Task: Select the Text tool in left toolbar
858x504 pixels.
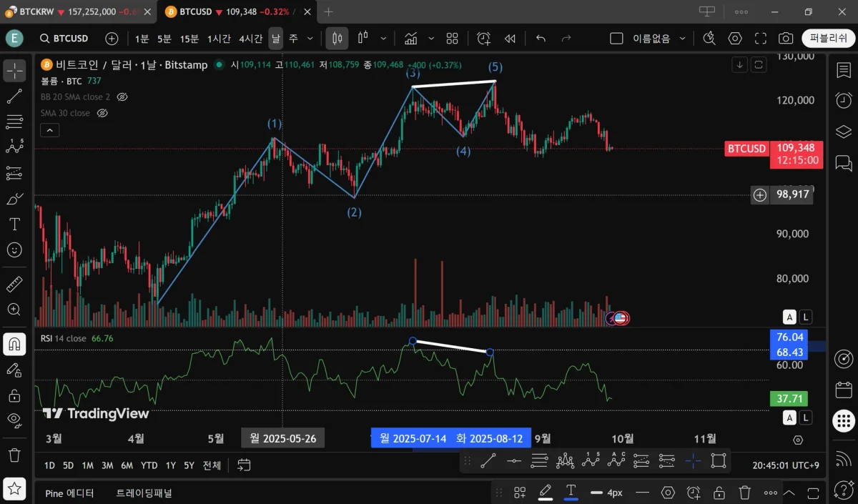Action: click(x=14, y=224)
